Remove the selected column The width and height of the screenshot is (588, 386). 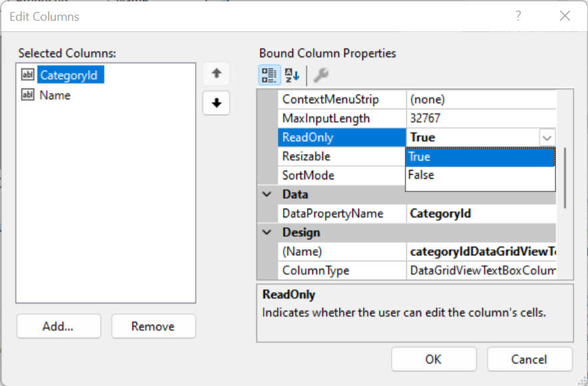coord(153,326)
